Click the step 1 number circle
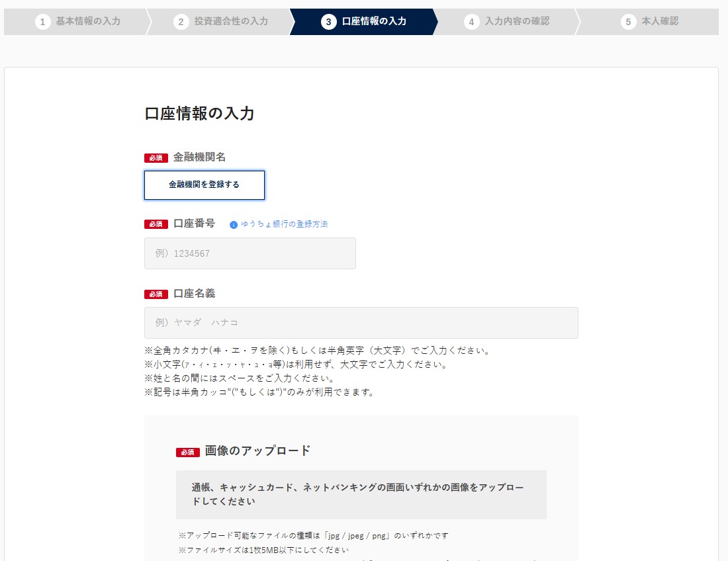 (43, 22)
